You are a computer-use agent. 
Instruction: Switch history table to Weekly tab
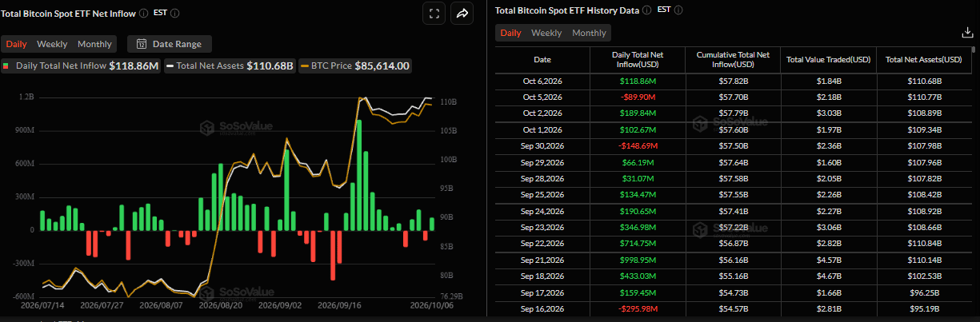click(546, 33)
